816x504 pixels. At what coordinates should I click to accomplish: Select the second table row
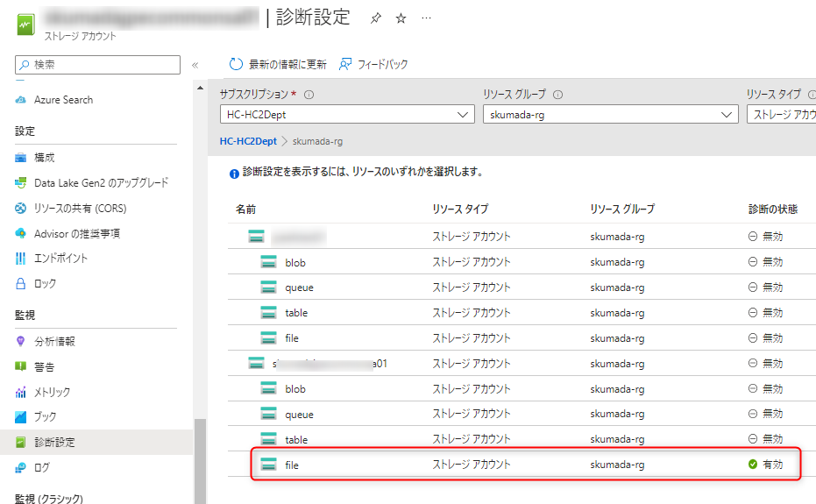tap(522, 439)
